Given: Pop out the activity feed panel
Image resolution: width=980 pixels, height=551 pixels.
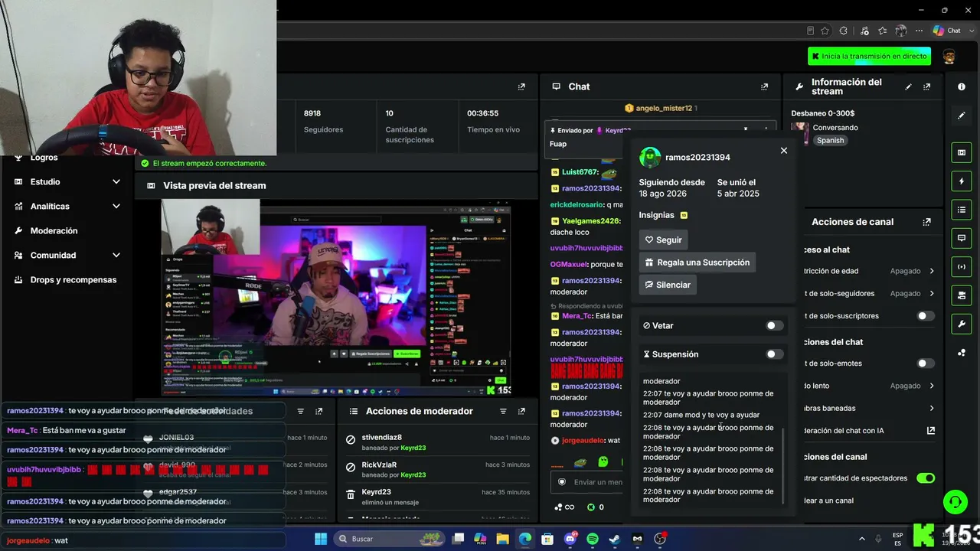Looking at the screenshot, I should [x=319, y=412].
